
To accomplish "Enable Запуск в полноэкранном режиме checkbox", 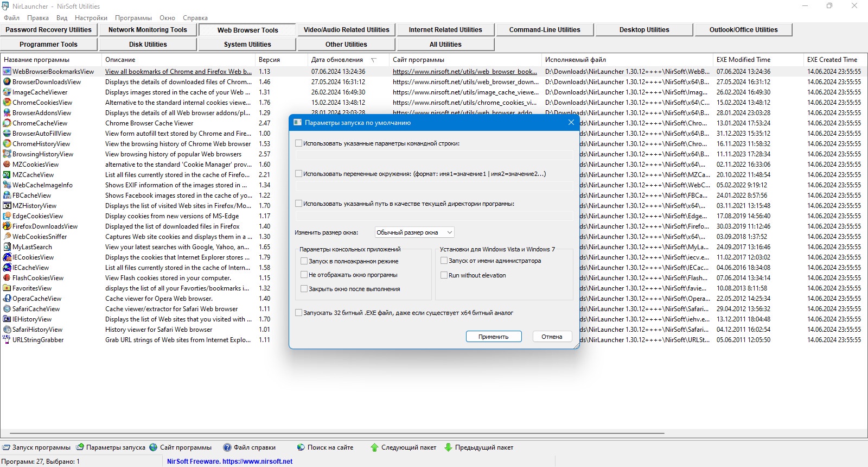I will coord(304,261).
